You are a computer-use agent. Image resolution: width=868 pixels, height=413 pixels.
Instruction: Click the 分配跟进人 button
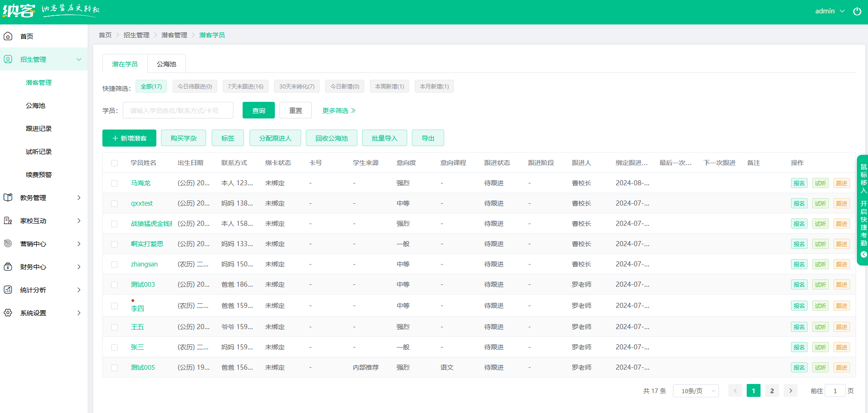(275, 138)
